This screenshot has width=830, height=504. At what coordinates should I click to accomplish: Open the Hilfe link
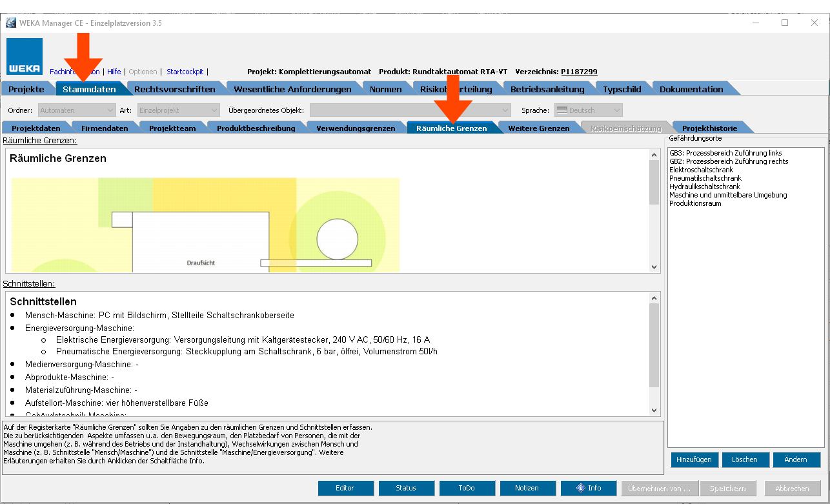coord(114,72)
